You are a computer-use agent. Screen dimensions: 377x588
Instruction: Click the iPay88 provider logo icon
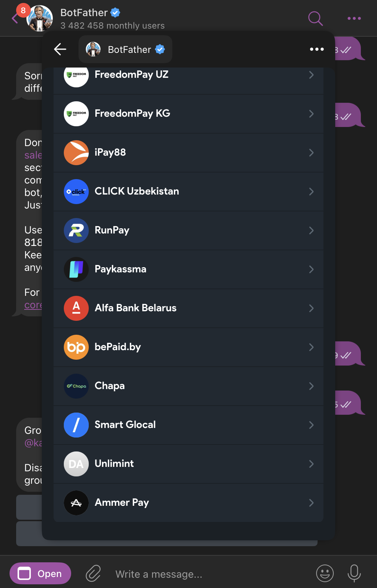[x=76, y=153]
